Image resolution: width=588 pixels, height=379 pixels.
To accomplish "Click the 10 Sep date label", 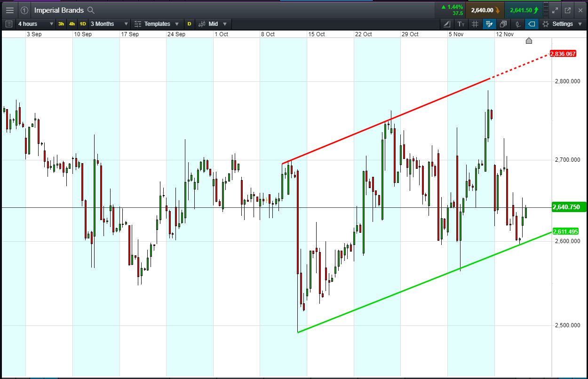I will [83, 34].
